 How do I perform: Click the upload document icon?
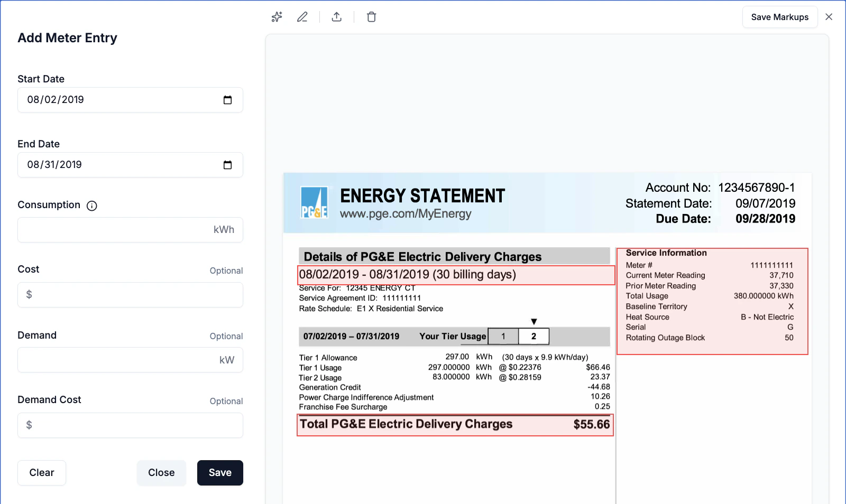click(337, 17)
